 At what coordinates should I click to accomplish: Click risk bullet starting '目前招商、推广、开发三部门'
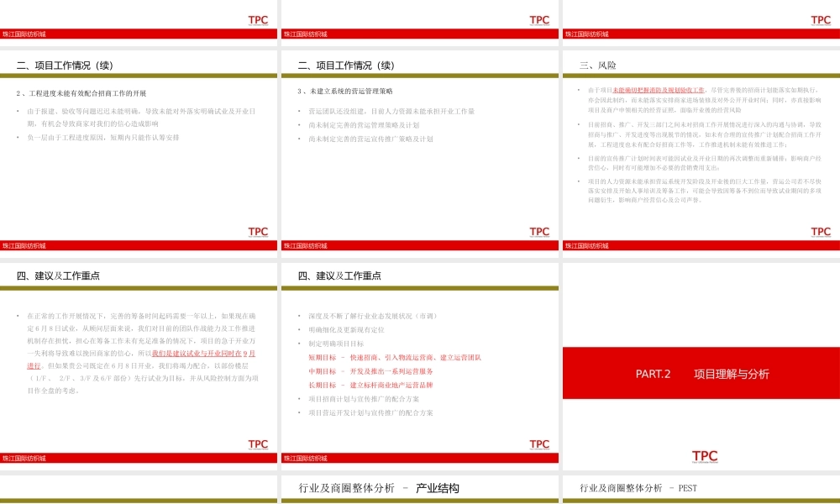(705, 134)
